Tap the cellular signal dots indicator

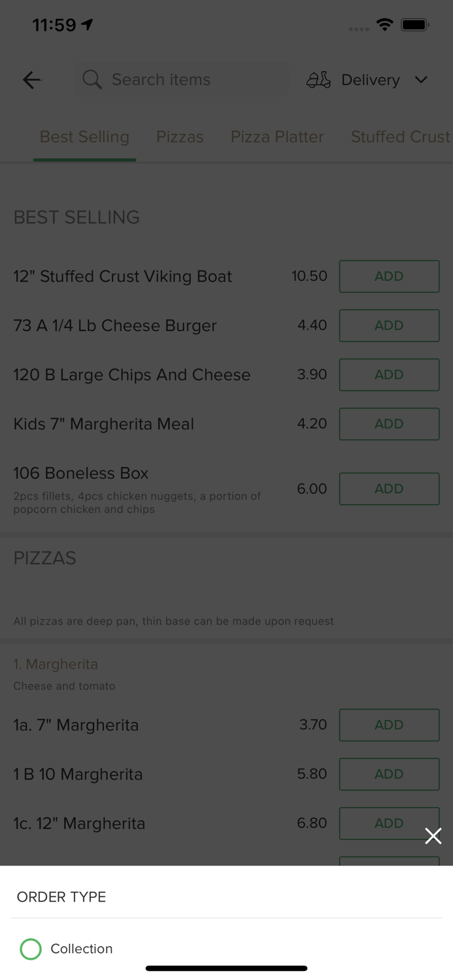pyautogui.click(x=358, y=28)
